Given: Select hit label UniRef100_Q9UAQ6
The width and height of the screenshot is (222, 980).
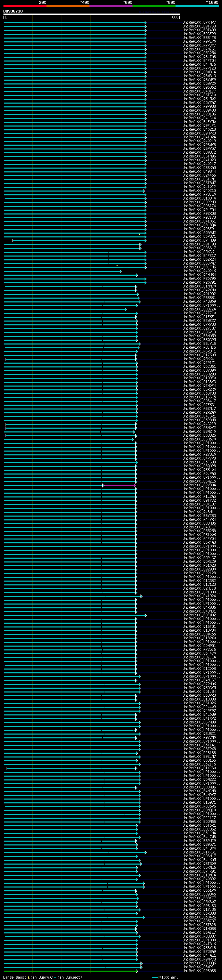Looking at the screenshot, I should (199, 963).
